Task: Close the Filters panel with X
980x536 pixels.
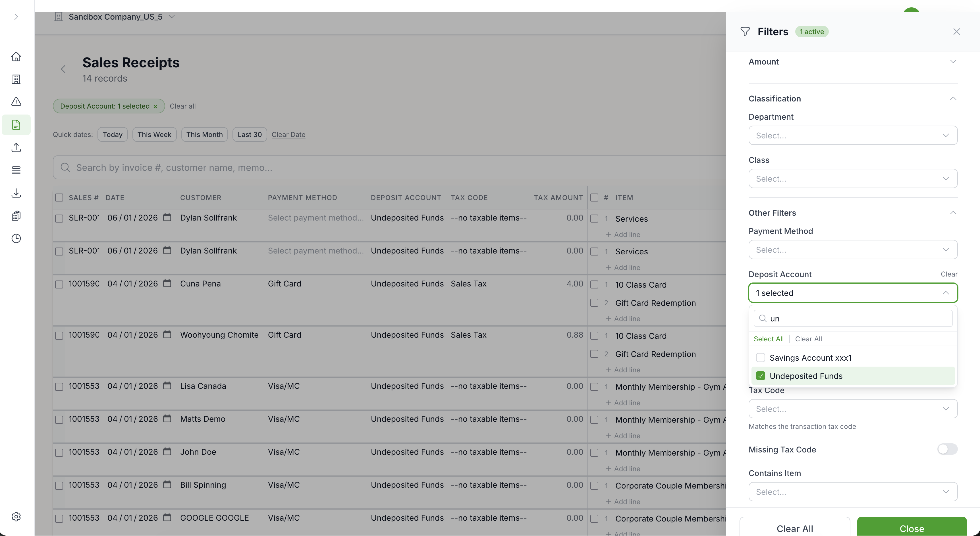Action: [956, 32]
